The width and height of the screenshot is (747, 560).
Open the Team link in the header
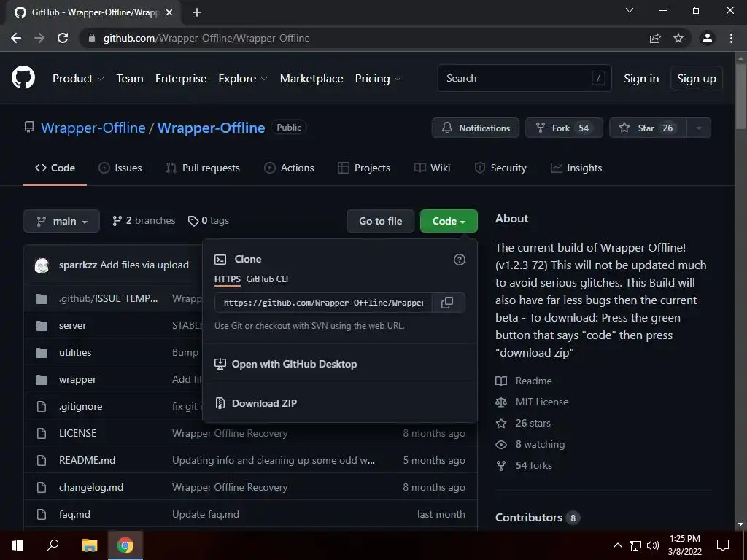[130, 79]
